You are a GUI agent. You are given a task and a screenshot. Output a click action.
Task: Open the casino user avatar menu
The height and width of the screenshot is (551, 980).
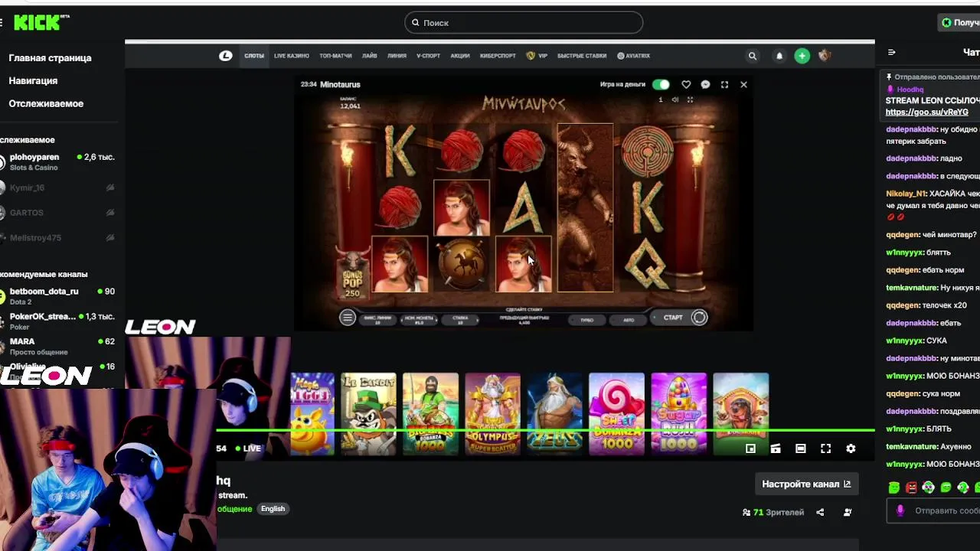[825, 56]
